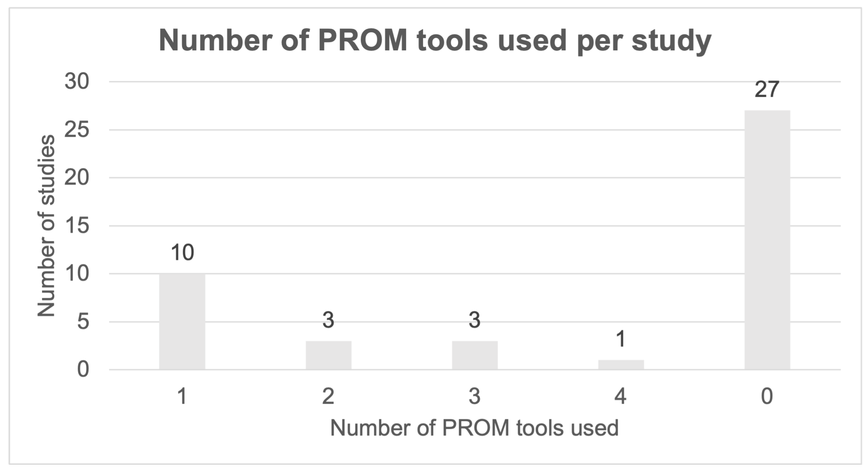The height and width of the screenshot is (474, 868).
Task: Select the bar for 3 PROM tools
Action: pyautogui.click(x=475, y=355)
